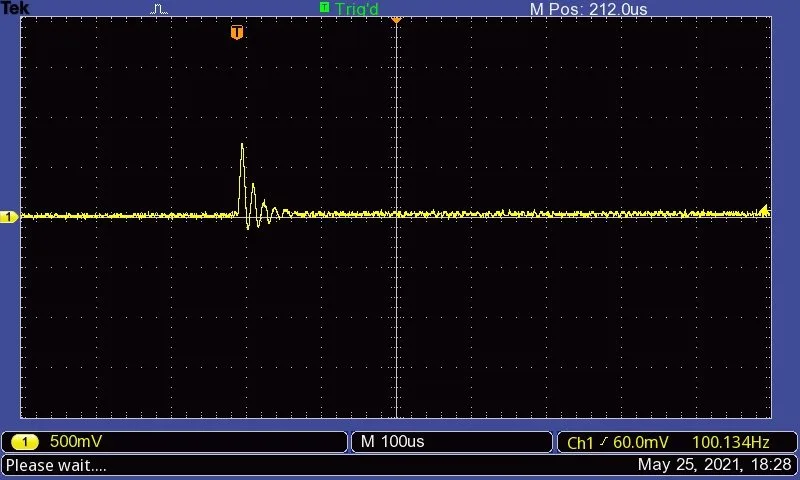This screenshot has height=480, width=800.
Task: Click the Tek logo in top-left corner
Action: (x=16, y=9)
